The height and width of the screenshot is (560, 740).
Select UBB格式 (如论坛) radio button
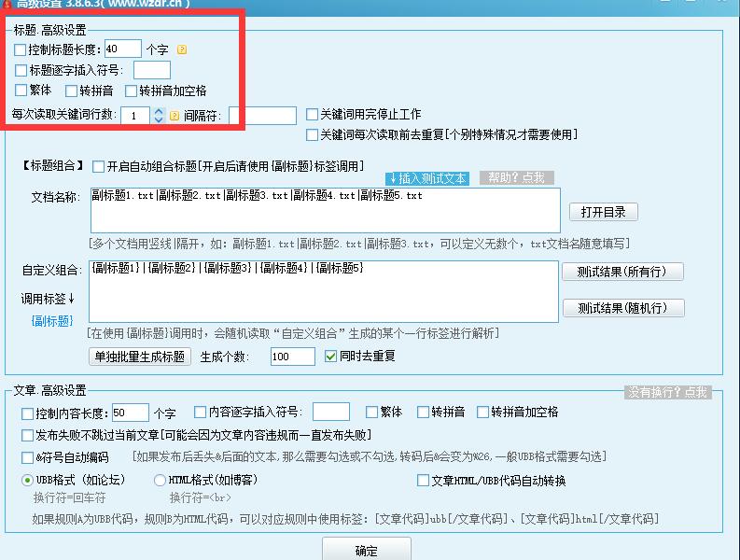27,481
